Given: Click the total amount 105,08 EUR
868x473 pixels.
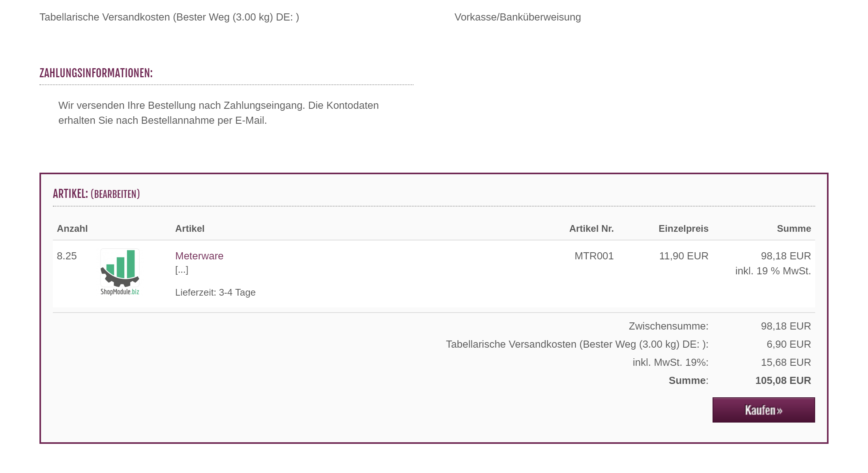Looking at the screenshot, I should click(783, 380).
